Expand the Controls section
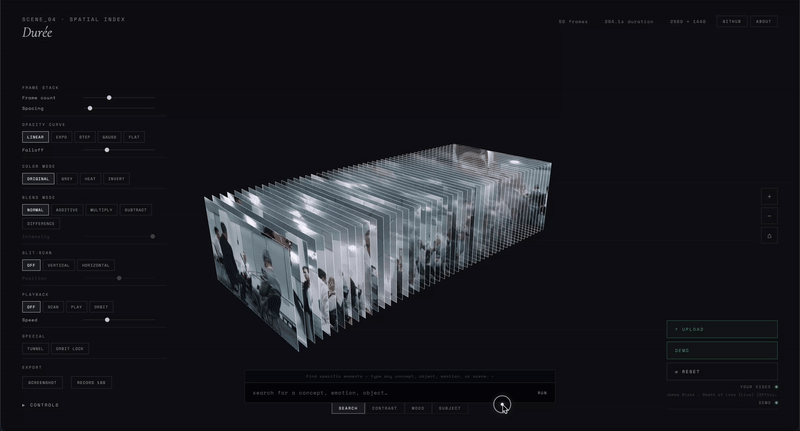This screenshot has width=800, height=431. [x=40, y=405]
